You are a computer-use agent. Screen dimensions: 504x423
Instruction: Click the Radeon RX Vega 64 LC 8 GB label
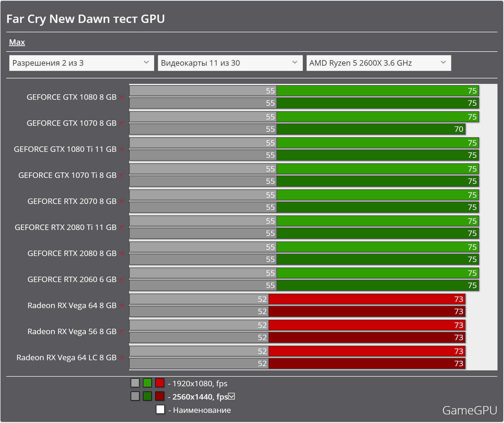tap(66, 358)
